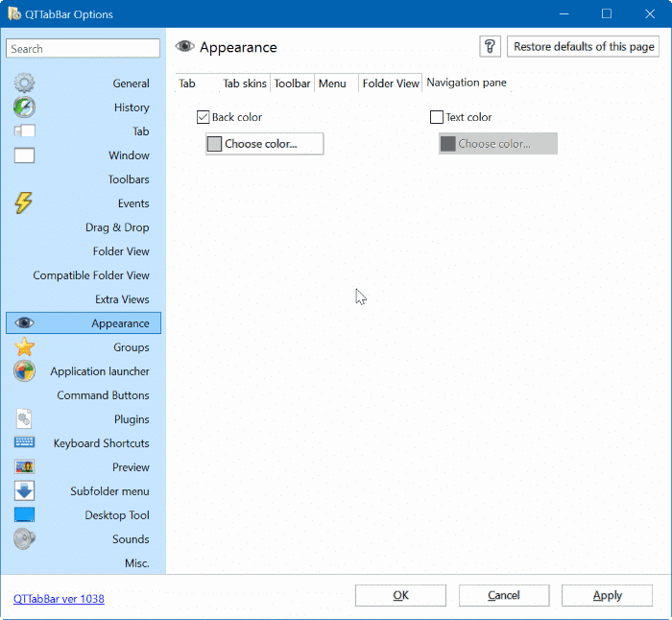This screenshot has height=620, width=672.
Task: Select Desktop Tool label in sidebar
Action: coord(117,515)
